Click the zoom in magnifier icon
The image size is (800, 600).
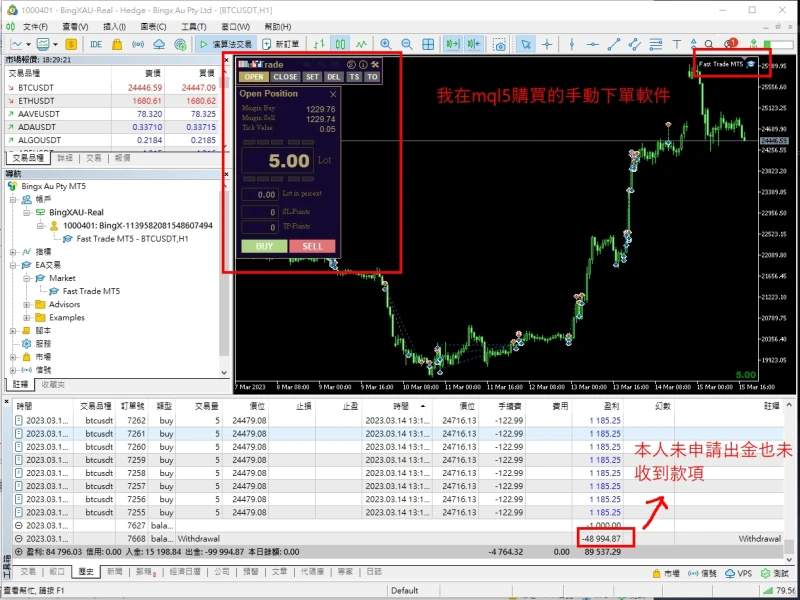(386, 44)
